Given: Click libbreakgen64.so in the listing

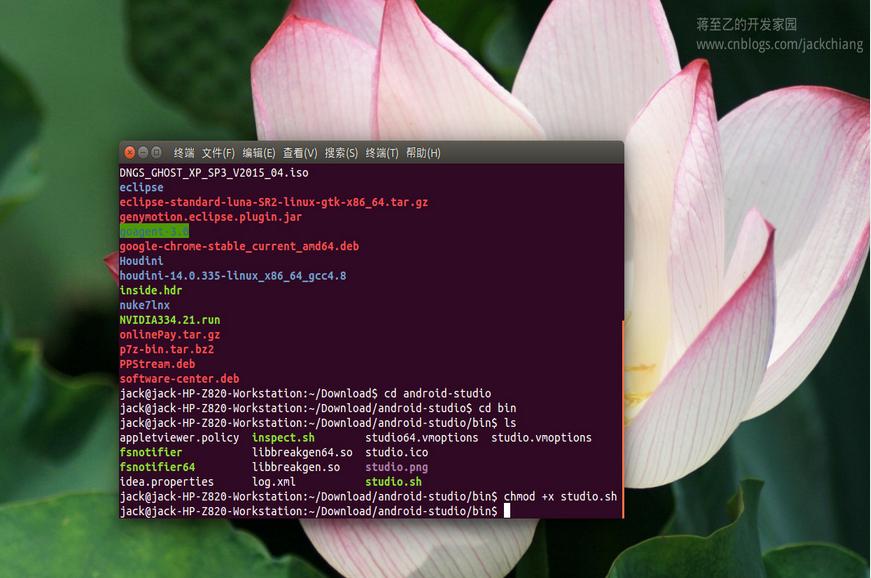Looking at the screenshot, I should (302, 453).
